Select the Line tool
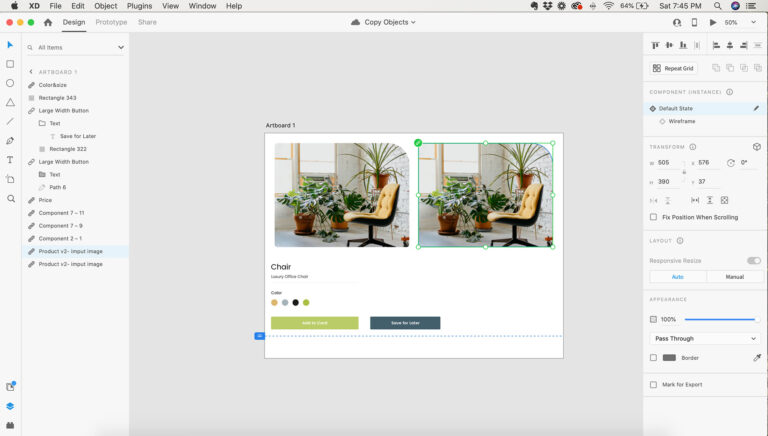768x436 pixels. (x=10, y=121)
